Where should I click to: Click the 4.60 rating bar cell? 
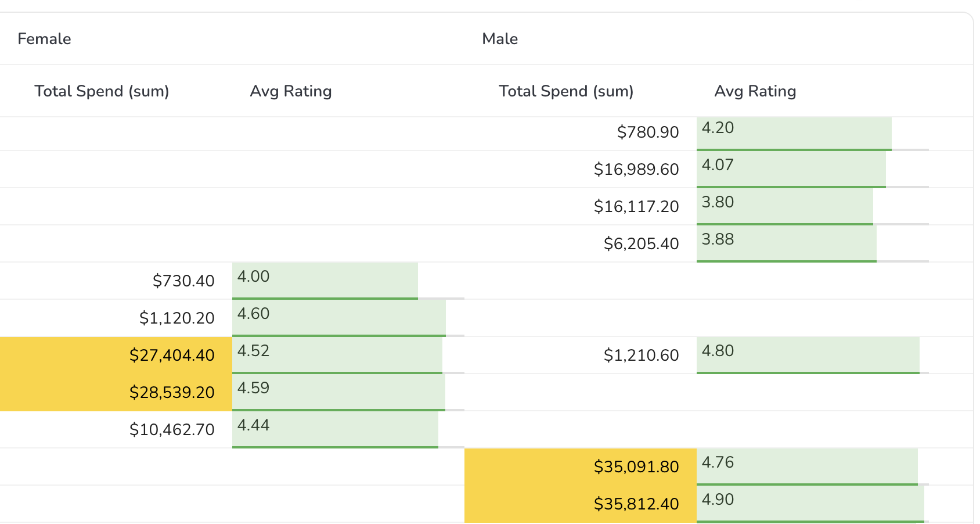tap(348, 318)
